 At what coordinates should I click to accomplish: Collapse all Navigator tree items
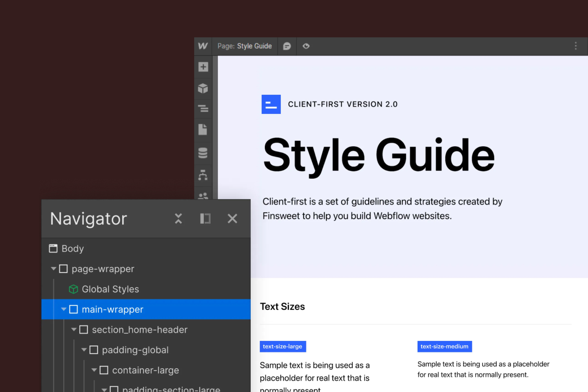(x=178, y=218)
